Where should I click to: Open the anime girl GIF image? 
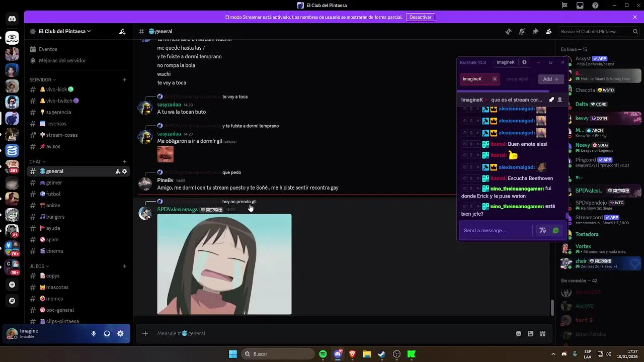point(224,264)
